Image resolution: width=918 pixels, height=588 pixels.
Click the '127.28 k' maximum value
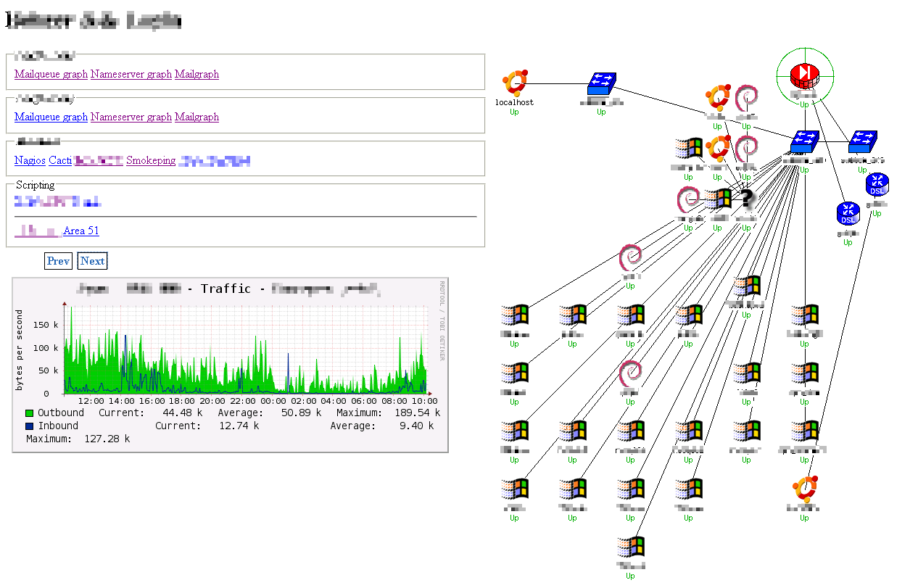click(107, 439)
